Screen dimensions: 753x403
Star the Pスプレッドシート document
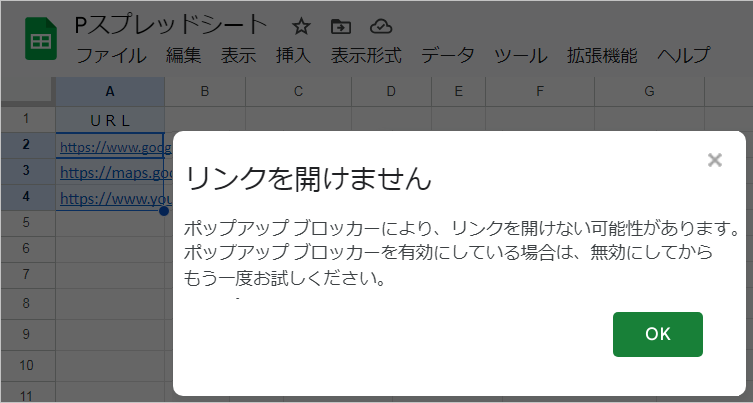301,25
